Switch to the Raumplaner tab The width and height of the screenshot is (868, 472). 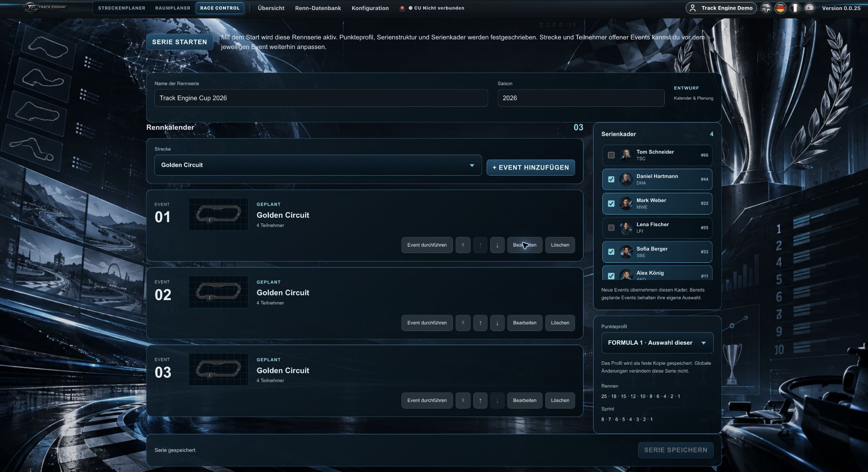click(x=173, y=8)
